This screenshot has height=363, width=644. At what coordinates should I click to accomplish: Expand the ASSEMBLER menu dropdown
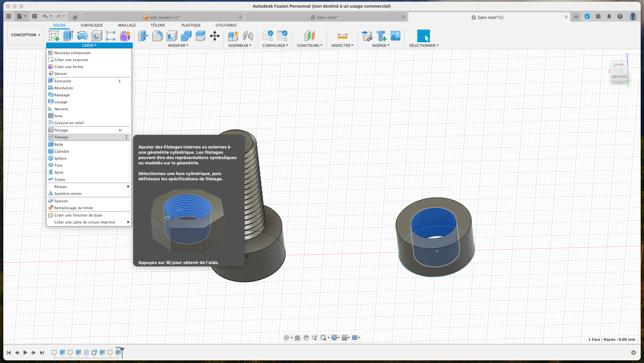tap(240, 45)
